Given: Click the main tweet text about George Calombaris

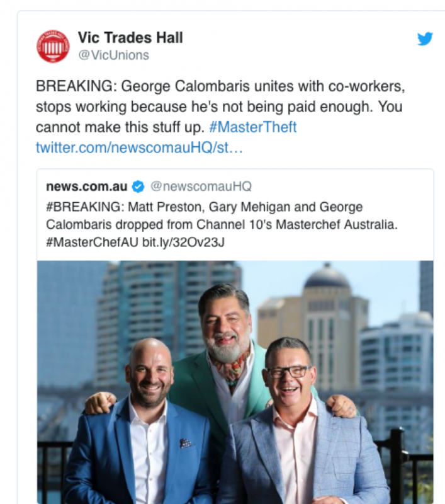Looking at the screenshot, I should click(220, 106).
